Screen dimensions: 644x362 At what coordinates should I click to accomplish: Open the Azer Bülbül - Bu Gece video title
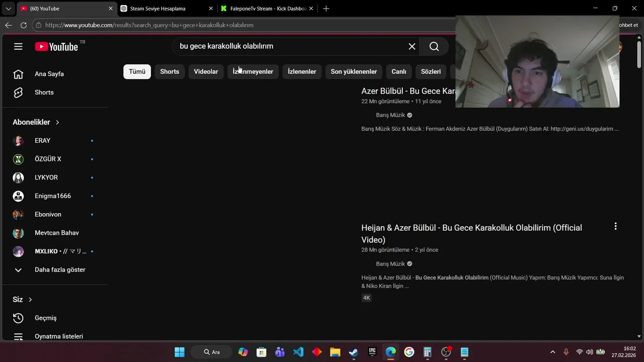[x=408, y=91]
